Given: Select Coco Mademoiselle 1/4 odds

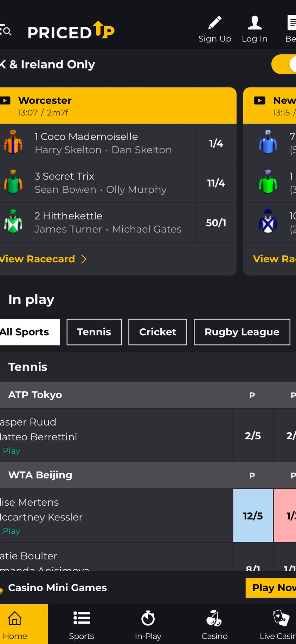Looking at the screenshot, I should (x=216, y=143).
